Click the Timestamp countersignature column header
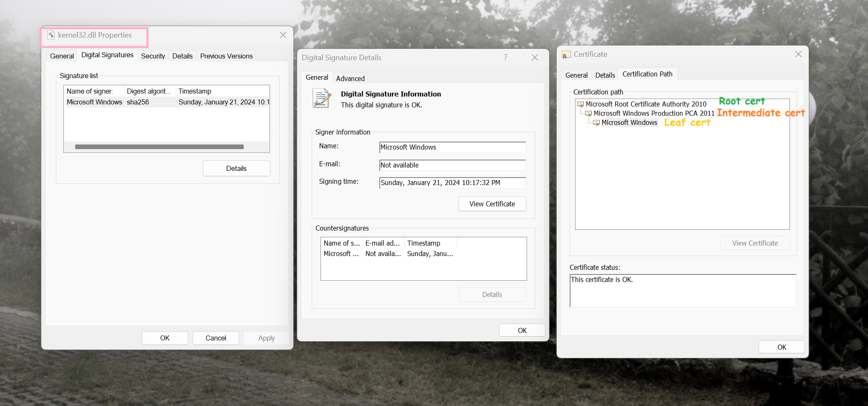Image resolution: width=868 pixels, height=406 pixels. (x=431, y=243)
